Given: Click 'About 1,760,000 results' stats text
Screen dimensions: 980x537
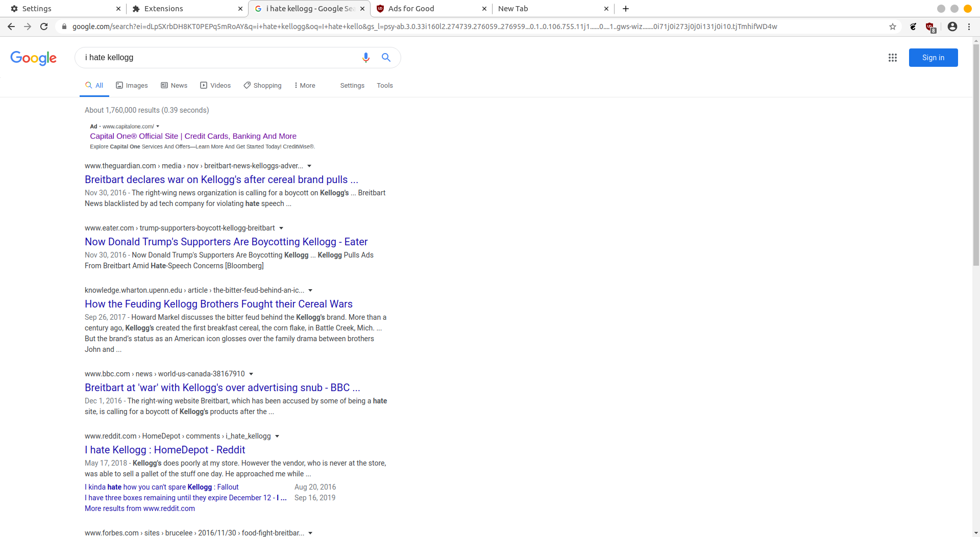Looking at the screenshot, I should coord(147,110).
